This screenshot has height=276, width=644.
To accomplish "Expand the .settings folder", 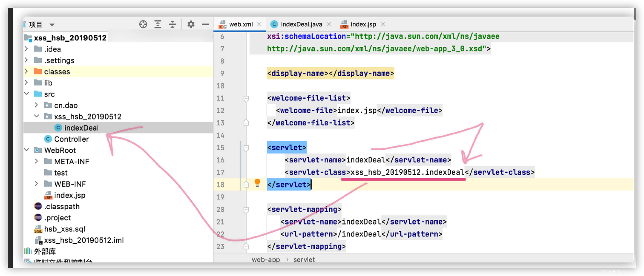I will click(26, 60).
